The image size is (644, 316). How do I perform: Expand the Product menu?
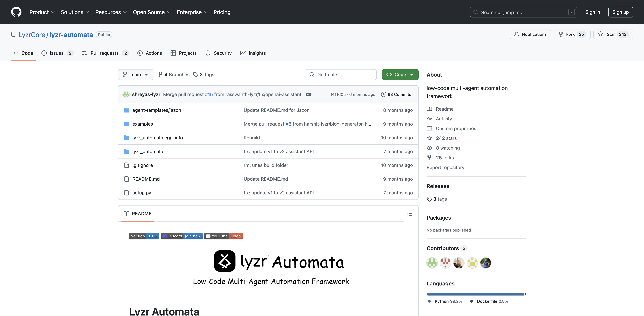click(x=42, y=12)
